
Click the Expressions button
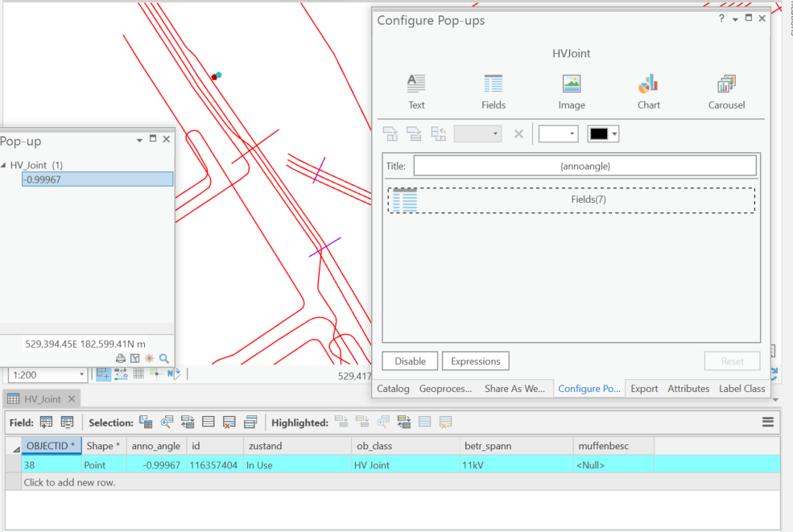[475, 361]
